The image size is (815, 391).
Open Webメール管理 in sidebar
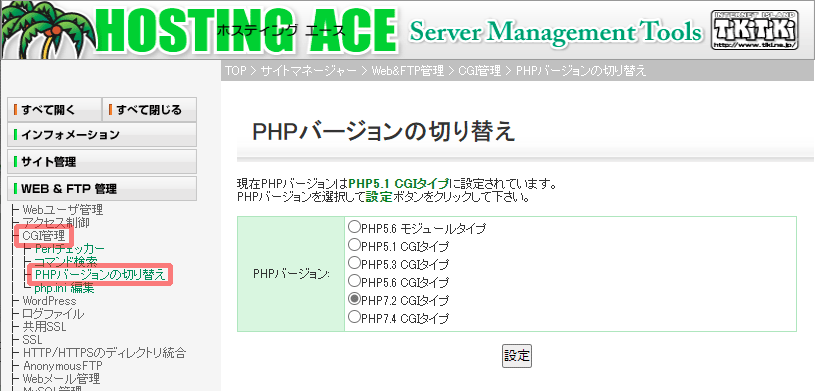pyautogui.click(x=61, y=379)
